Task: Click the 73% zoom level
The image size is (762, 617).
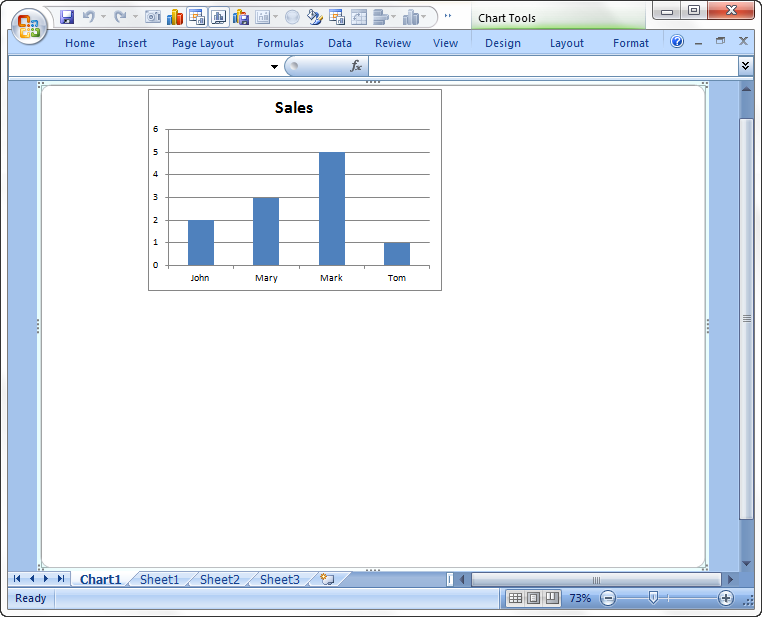Action: pyautogui.click(x=580, y=598)
